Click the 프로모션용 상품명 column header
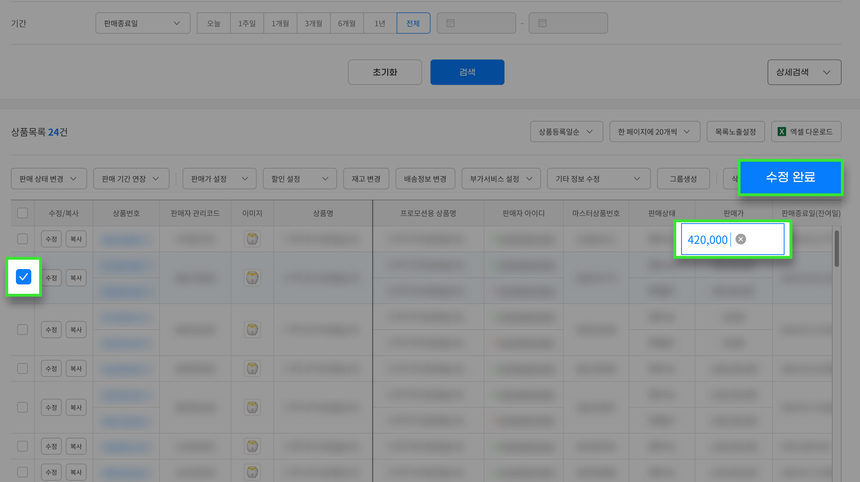The image size is (860, 482). (x=428, y=213)
